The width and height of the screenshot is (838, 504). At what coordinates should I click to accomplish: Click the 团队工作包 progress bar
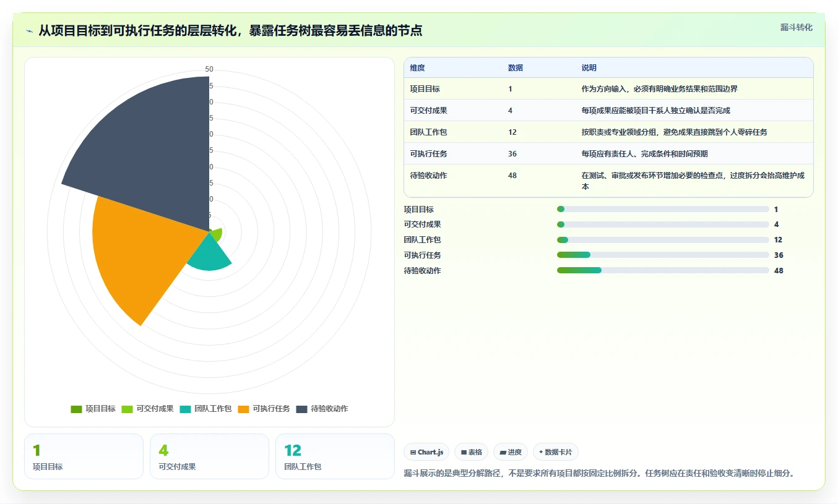[663, 240]
